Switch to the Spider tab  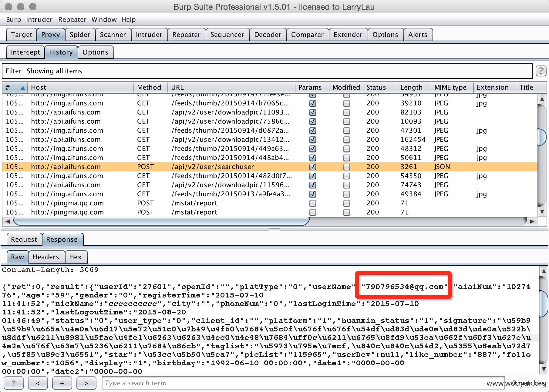click(80, 35)
